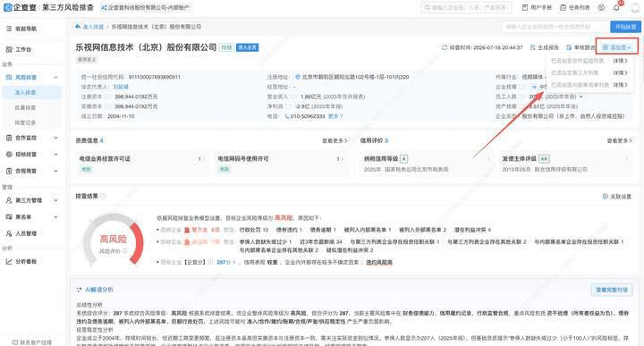Click the 开始排查 button

point(625,27)
